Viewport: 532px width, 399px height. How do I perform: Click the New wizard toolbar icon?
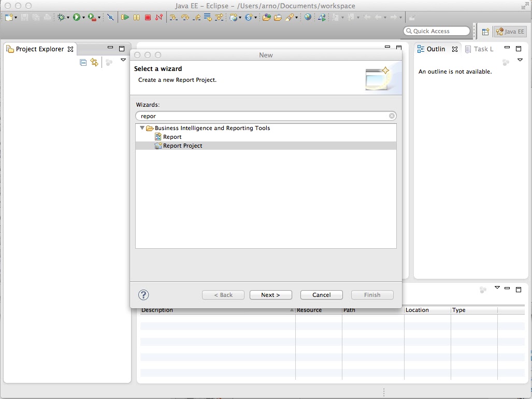click(x=8, y=17)
